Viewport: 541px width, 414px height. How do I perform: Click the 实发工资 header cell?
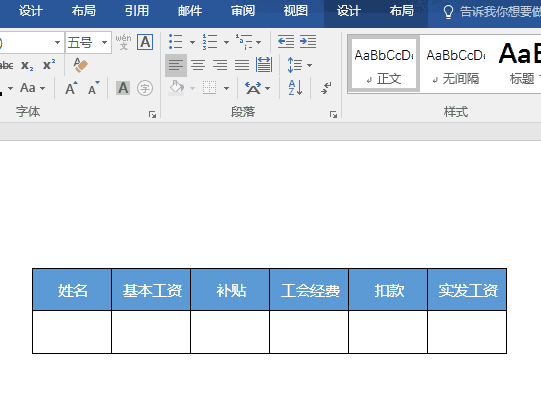467,290
